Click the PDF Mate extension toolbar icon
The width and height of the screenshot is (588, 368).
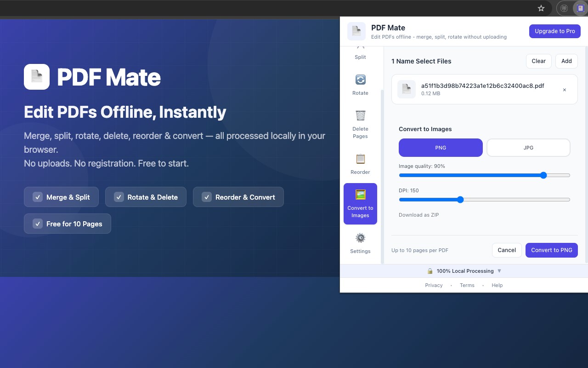pos(580,8)
